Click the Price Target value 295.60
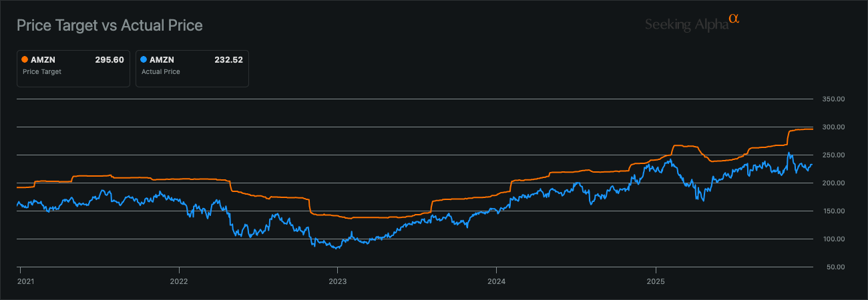Viewport: 868px width, 300px height. (110, 59)
